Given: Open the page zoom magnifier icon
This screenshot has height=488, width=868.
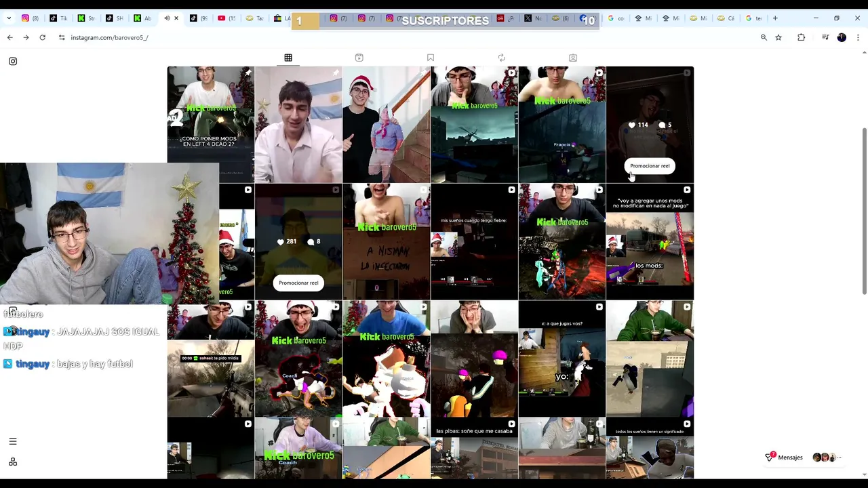Looking at the screenshot, I should point(764,37).
